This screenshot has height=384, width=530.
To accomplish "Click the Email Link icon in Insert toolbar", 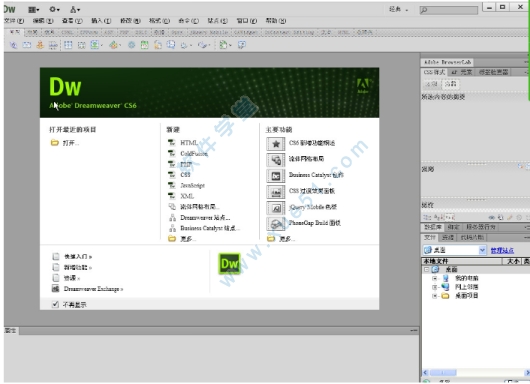I will point(27,45).
